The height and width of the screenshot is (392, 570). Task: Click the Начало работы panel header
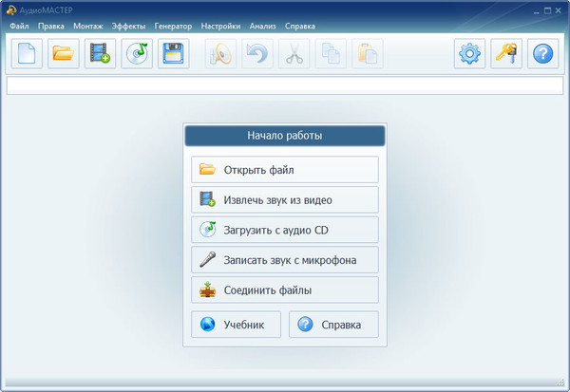point(285,136)
